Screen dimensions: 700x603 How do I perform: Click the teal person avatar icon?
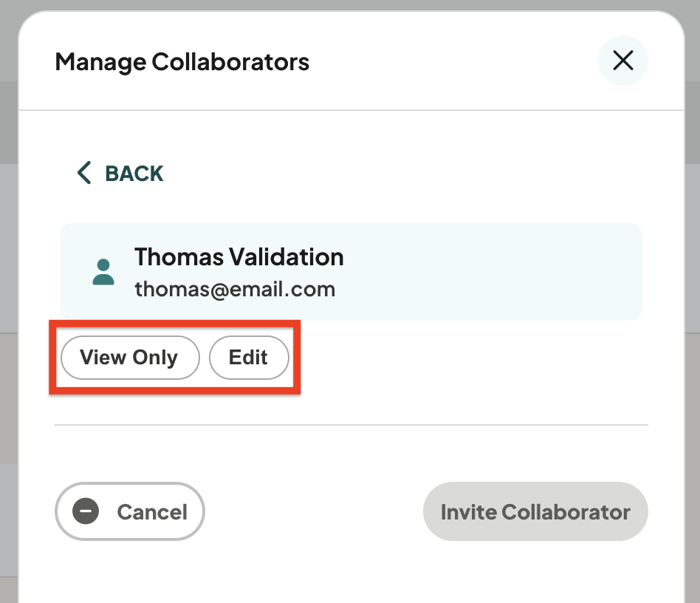(103, 272)
